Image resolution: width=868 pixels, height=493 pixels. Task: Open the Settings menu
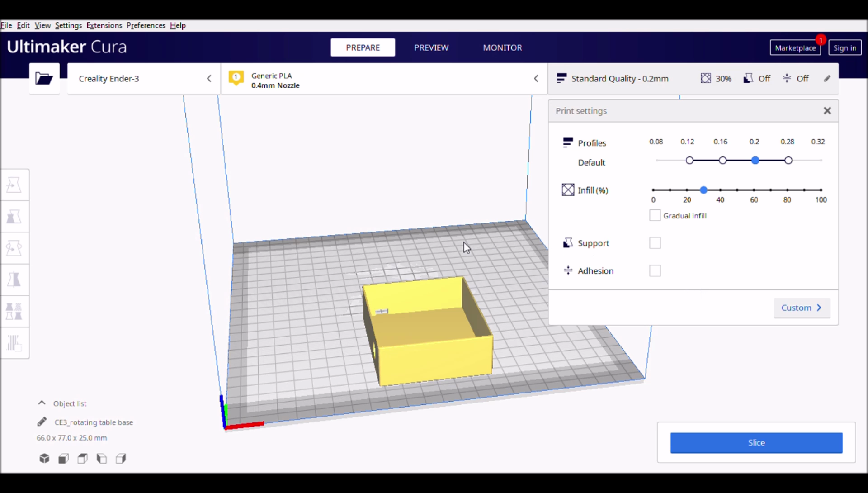68,25
